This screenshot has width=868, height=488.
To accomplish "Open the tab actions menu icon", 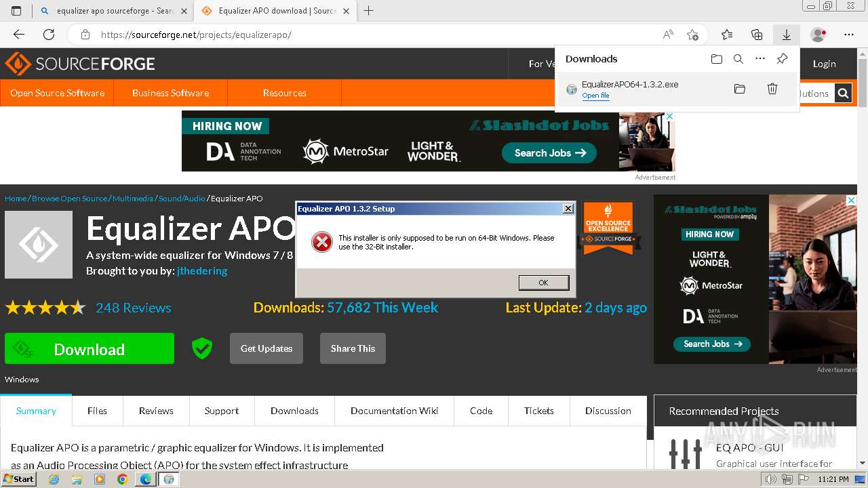I will (16, 11).
